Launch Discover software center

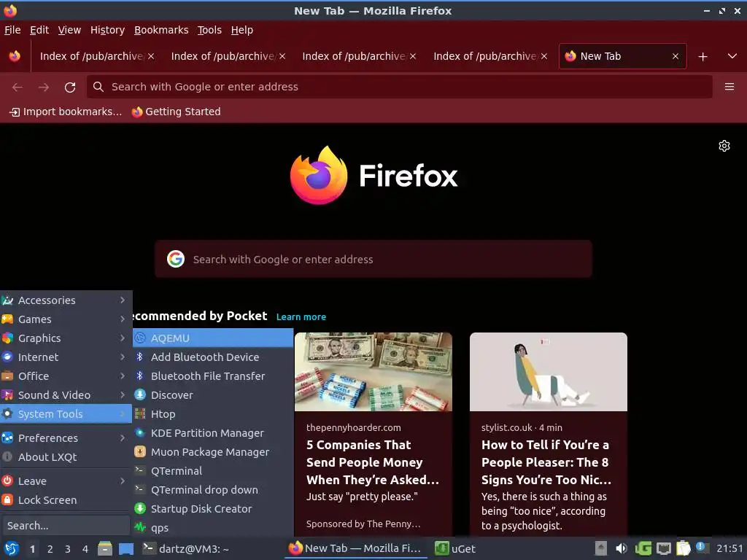click(x=213, y=395)
